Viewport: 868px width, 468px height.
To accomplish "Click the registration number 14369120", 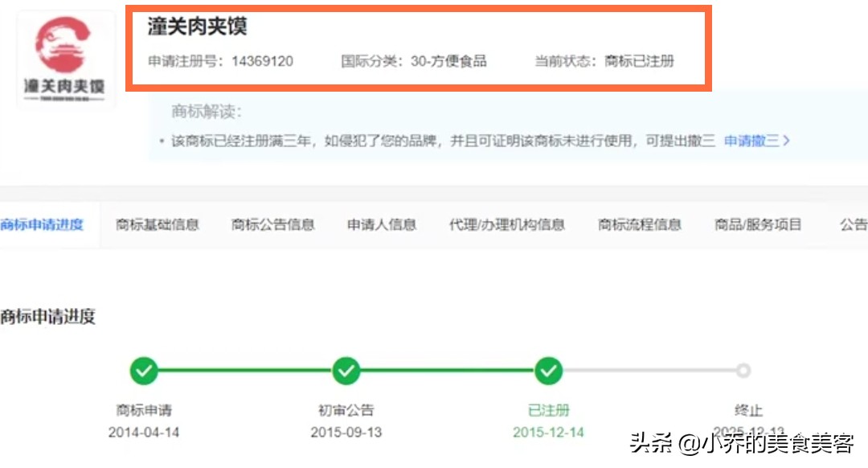I will (264, 60).
